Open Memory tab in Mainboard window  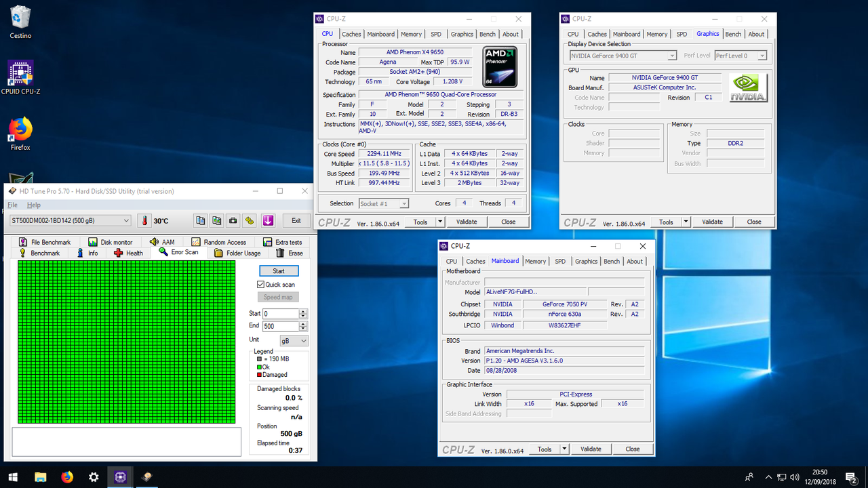(x=535, y=261)
